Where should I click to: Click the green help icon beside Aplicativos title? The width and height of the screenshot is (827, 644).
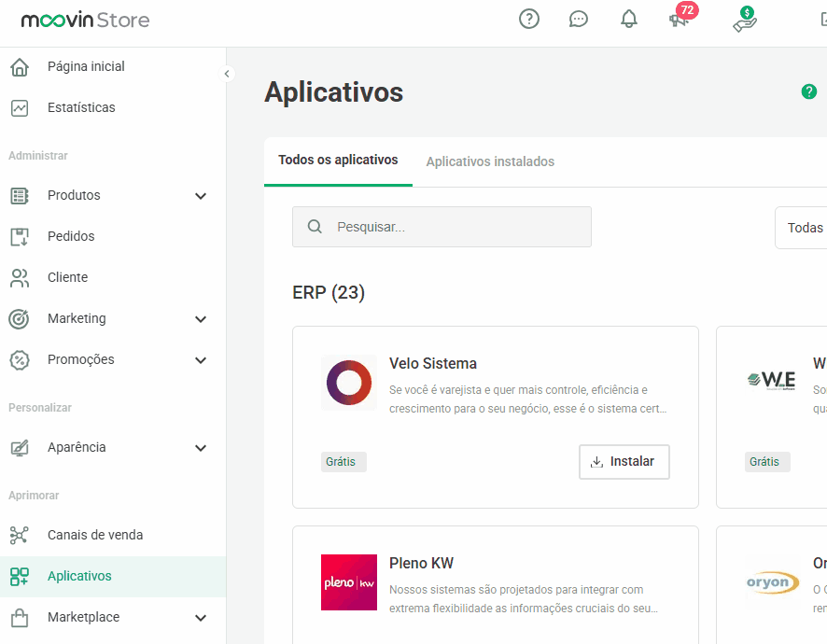809,91
